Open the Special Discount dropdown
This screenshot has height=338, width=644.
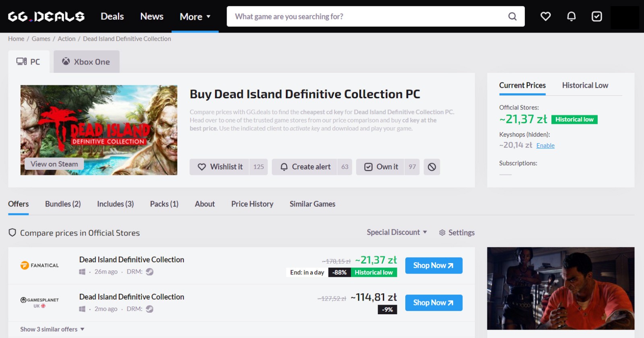pos(397,232)
